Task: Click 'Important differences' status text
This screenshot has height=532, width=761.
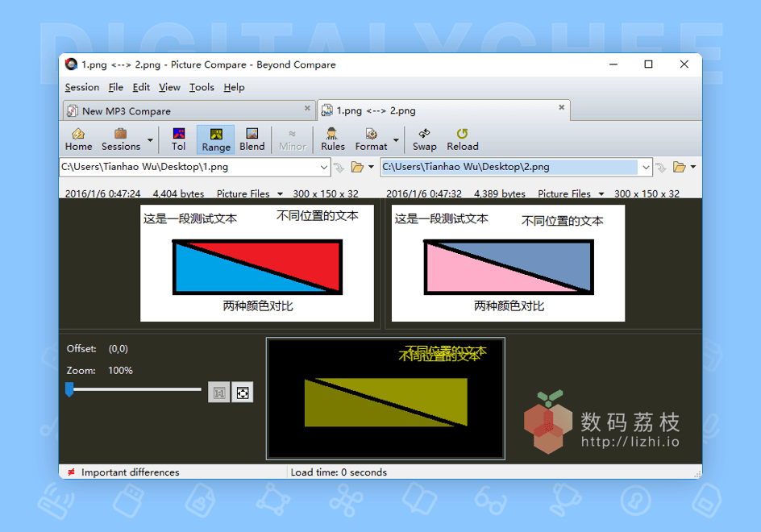Action: click(x=130, y=472)
